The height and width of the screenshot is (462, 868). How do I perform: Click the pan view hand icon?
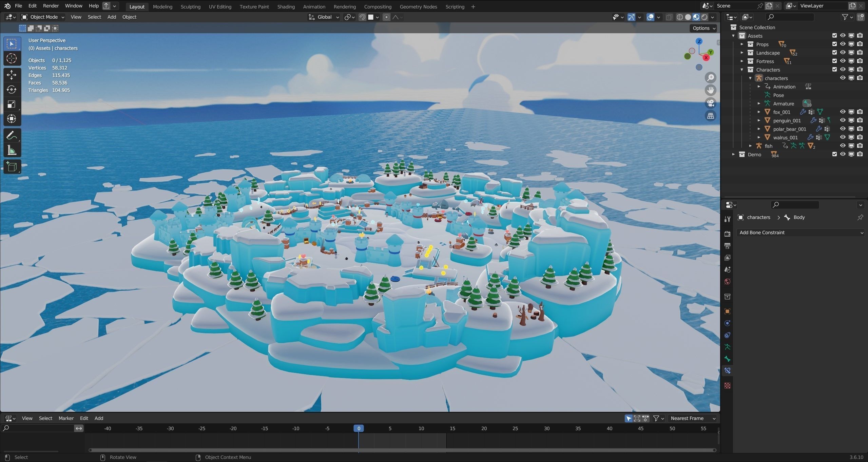[x=710, y=90]
